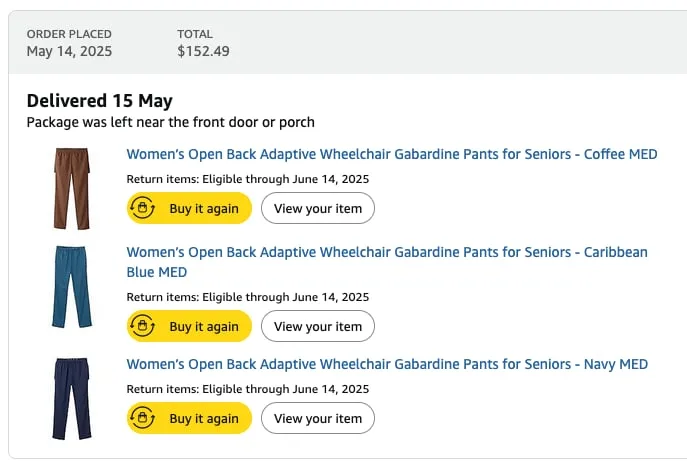687x465 pixels.
Task: Click the order placed date May 14, 2025
Action: [x=69, y=51]
